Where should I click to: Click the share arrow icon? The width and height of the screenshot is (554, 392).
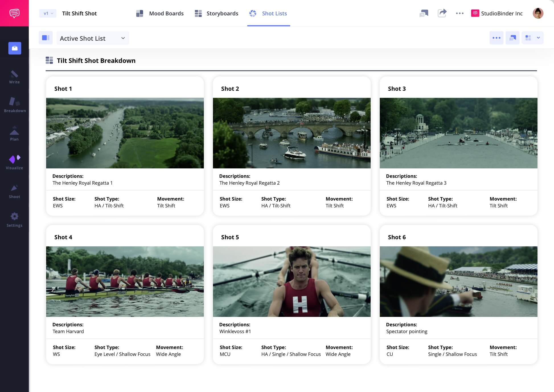tap(442, 13)
